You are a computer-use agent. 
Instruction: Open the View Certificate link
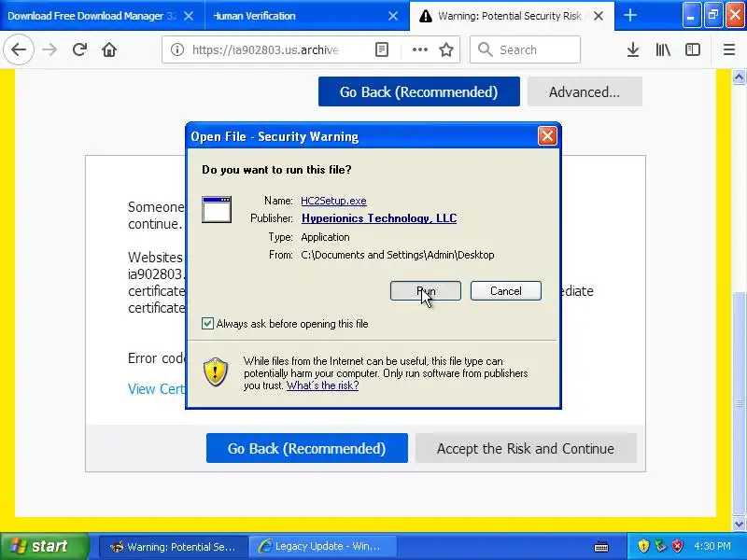point(156,389)
